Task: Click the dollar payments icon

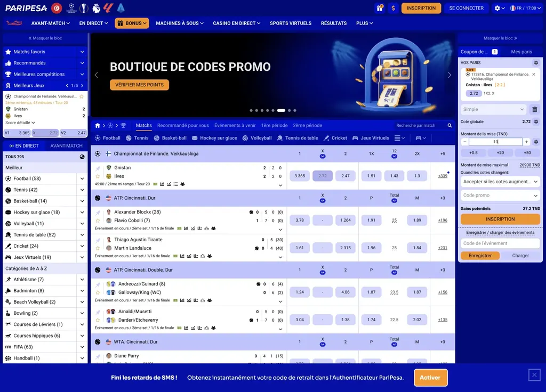Action: (x=393, y=8)
